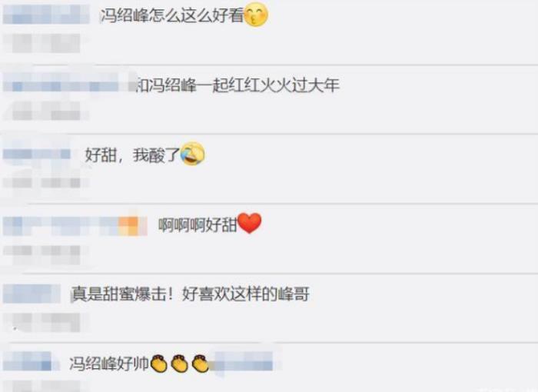Open blurred username with orange badge
This screenshot has width=538, height=392.
pyautogui.click(x=75, y=226)
